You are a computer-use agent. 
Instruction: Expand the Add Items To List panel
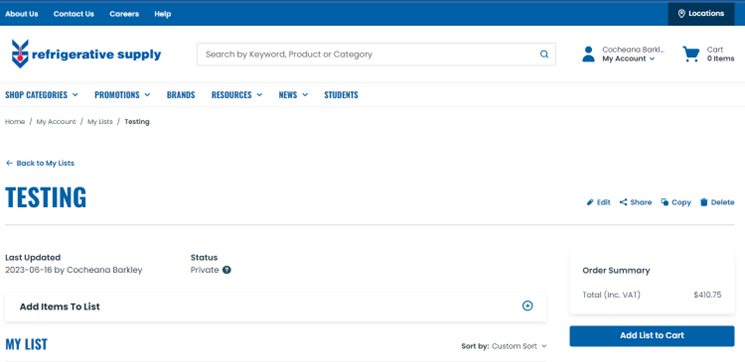[x=276, y=306]
